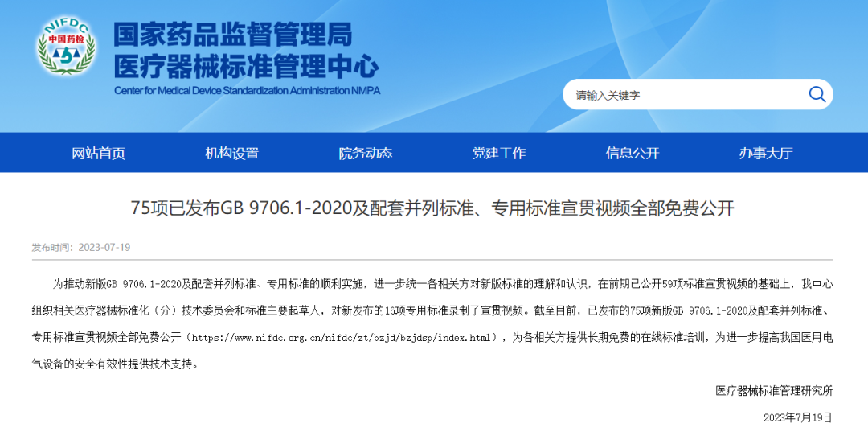Open the 网站首页 navigation item
868x440 pixels.
(99, 153)
